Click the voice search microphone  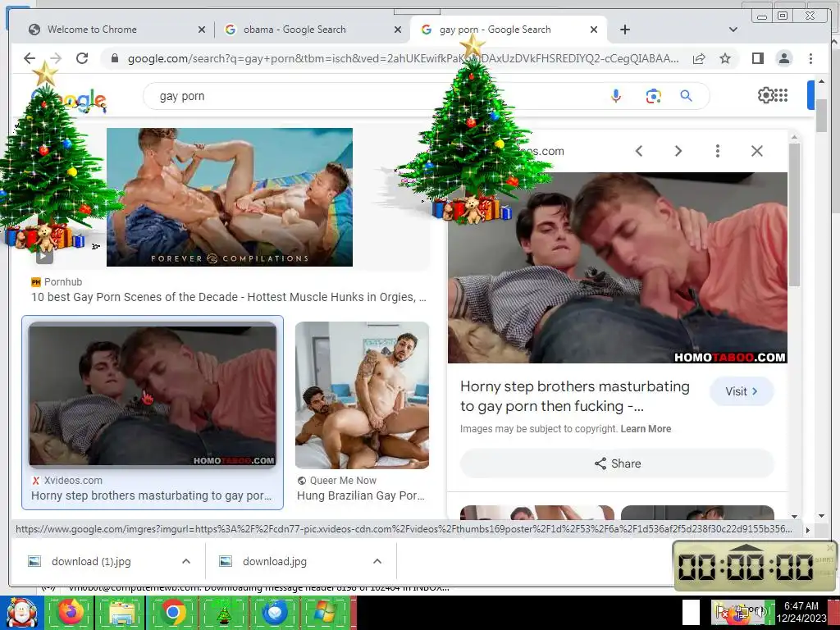(616, 97)
